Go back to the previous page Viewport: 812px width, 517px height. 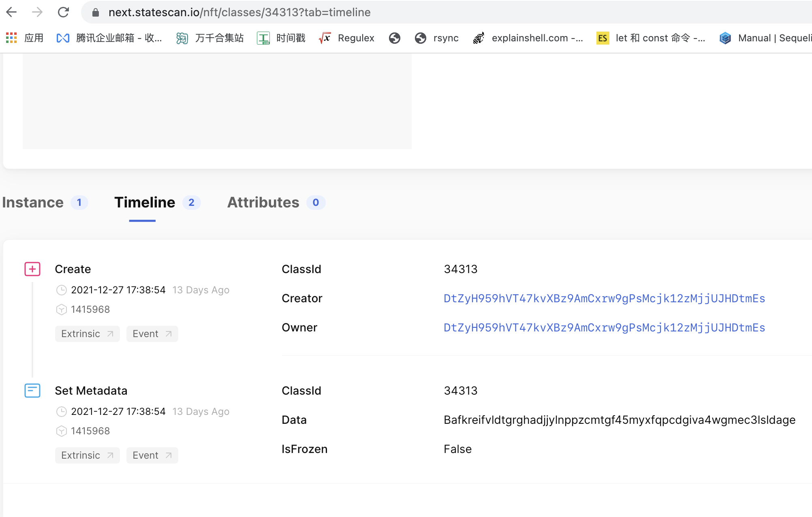click(x=12, y=12)
